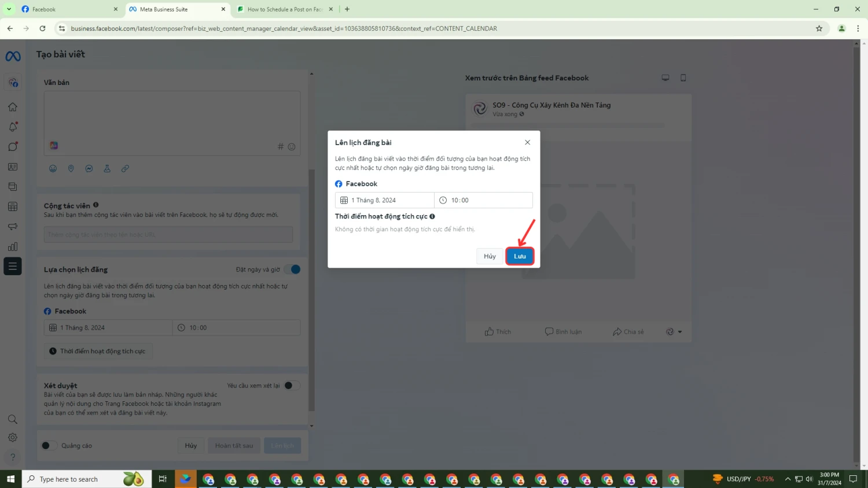The width and height of the screenshot is (868, 488).
Task: Open date picker in the dialog
Action: point(384,200)
